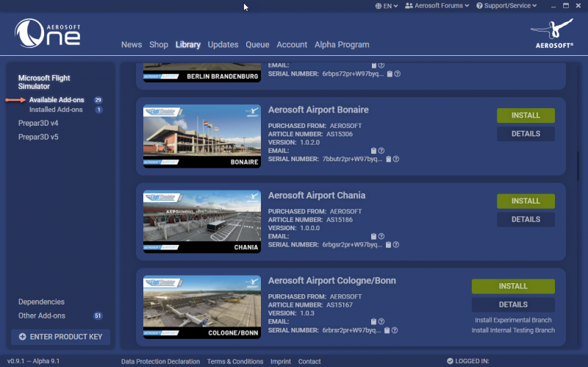
Task: Click the Aerosoft One logo
Action: [x=48, y=33]
